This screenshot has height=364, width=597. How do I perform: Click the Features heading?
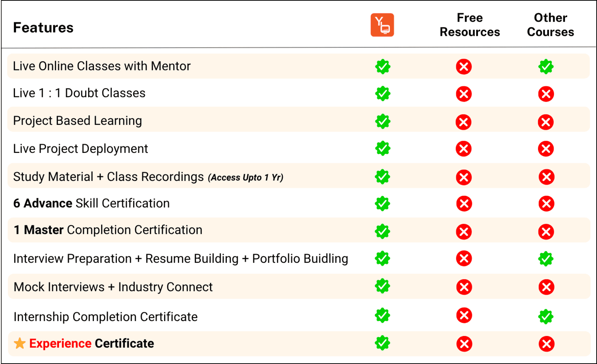[x=43, y=28]
